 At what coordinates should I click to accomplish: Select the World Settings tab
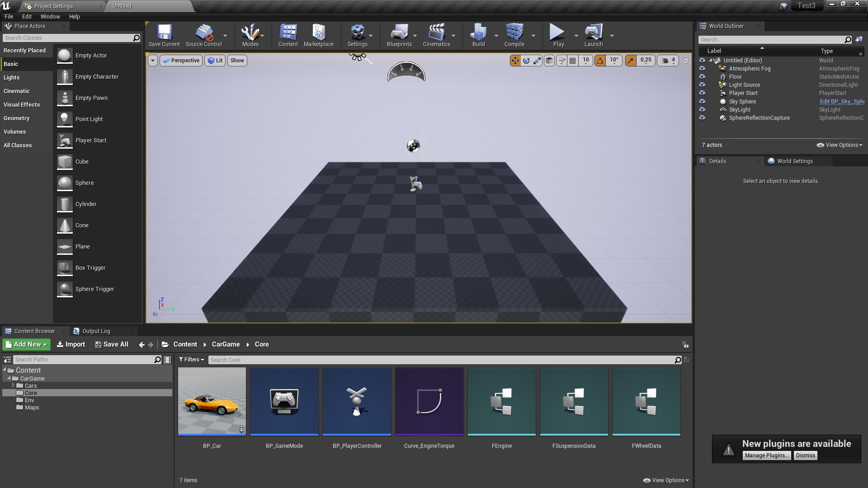click(x=795, y=161)
